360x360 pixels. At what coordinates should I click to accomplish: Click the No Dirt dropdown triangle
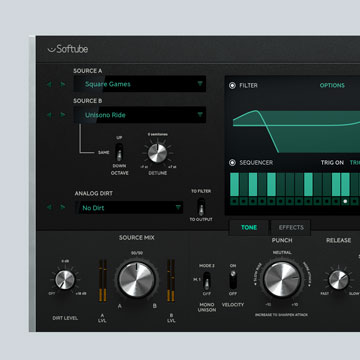178,208
